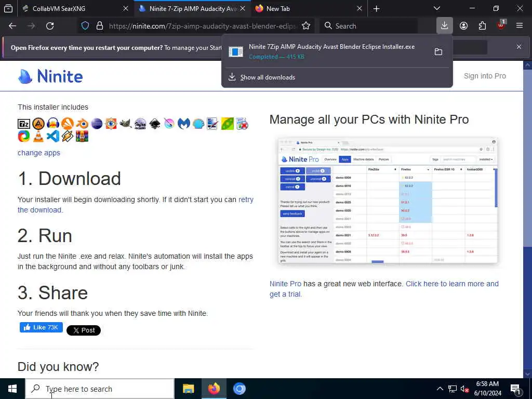This screenshot has width=532, height=399.
Task: Show downloaded installer in folder
Action: (x=438, y=51)
